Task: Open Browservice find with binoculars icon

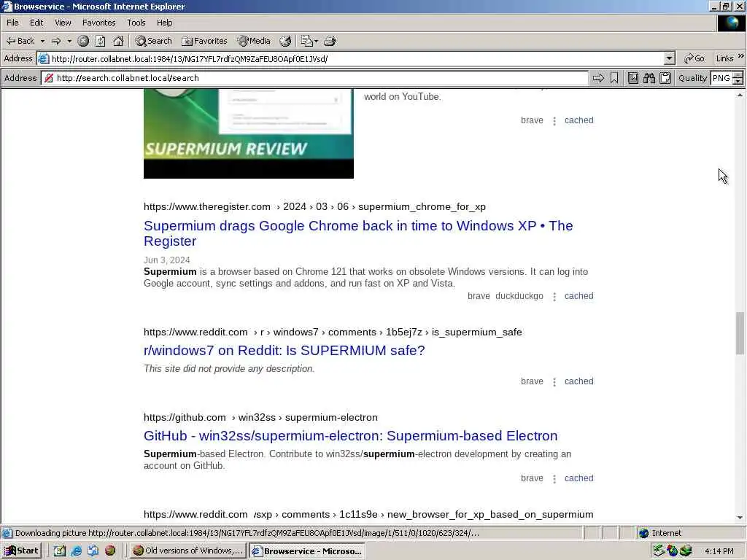Action: [649, 78]
